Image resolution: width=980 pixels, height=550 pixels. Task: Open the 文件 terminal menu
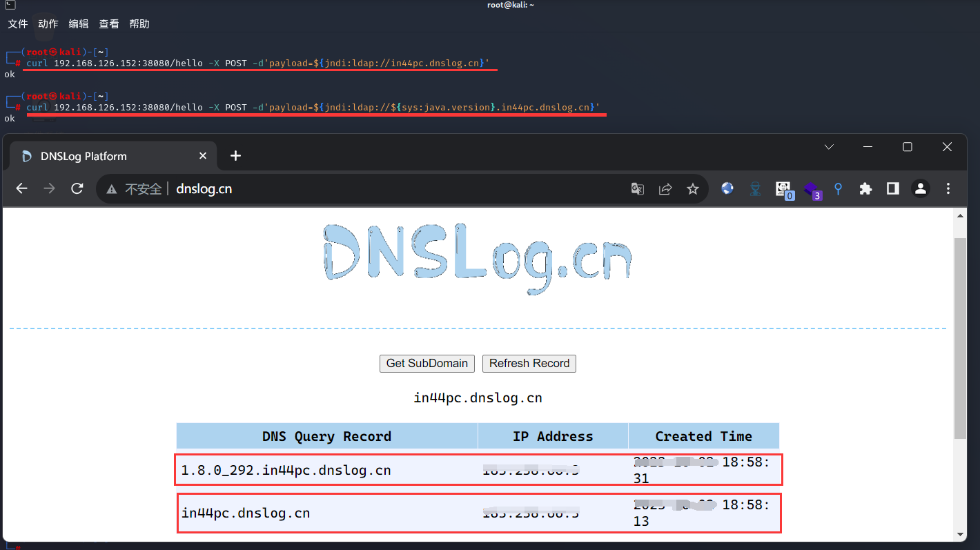coord(18,24)
